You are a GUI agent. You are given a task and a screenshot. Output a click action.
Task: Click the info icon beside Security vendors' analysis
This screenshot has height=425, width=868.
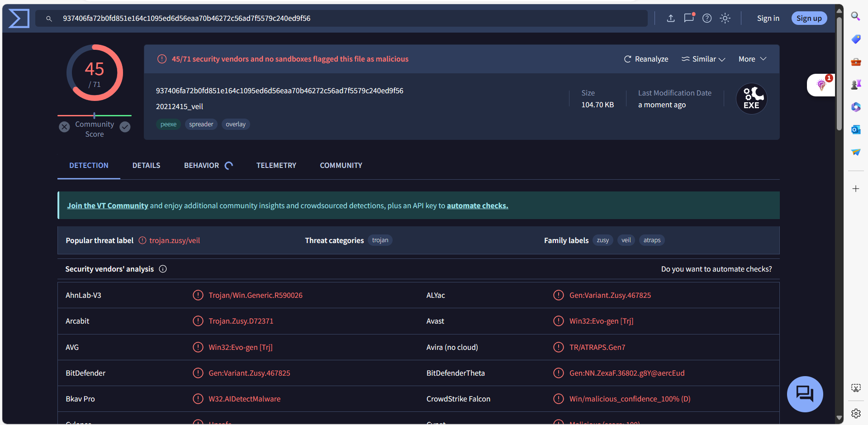pos(163,269)
